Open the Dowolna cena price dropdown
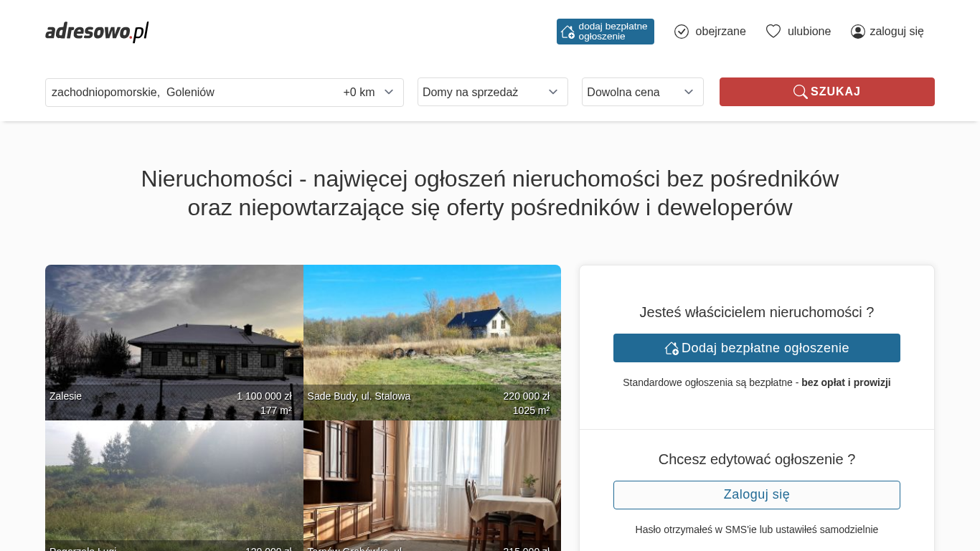980x551 pixels. (642, 92)
